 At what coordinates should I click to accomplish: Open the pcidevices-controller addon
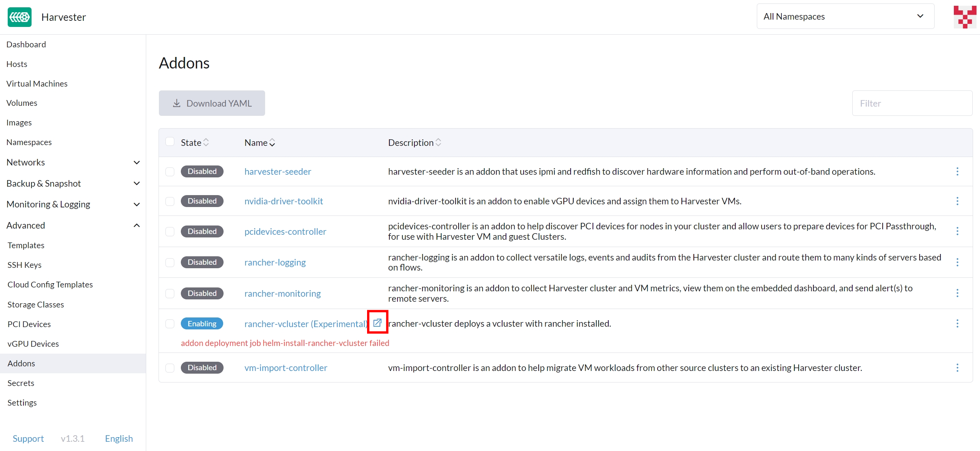click(x=285, y=232)
